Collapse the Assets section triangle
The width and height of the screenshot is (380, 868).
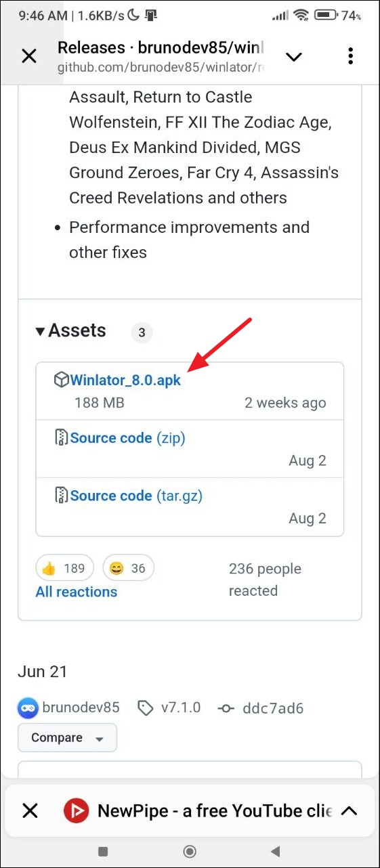[x=41, y=331]
